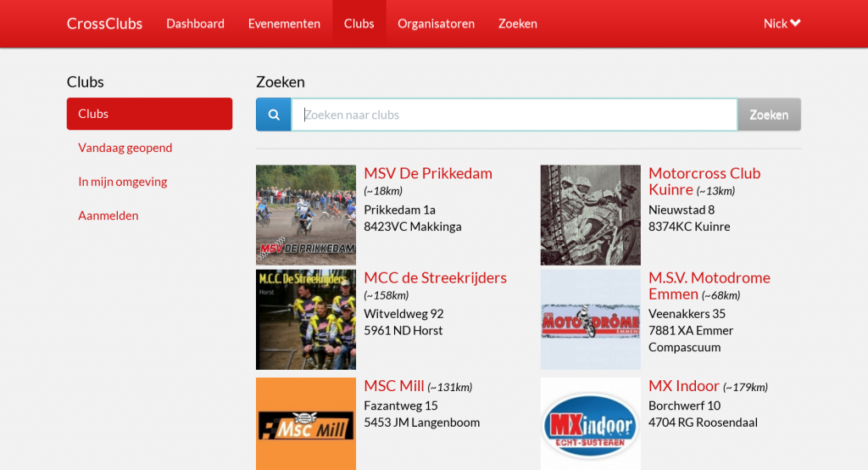The height and width of the screenshot is (470, 868).
Task: Click the address text 'Borchwerf 10'
Action: 684,406
